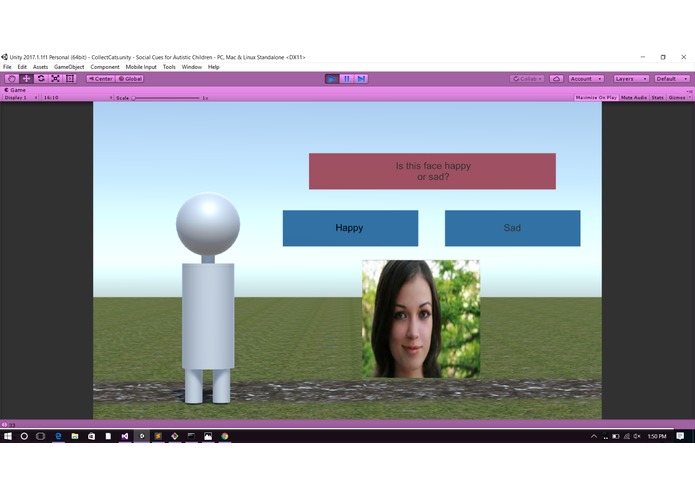Toggle Mute Audio
This screenshot has height=494, width=695.
click(x=634, y=97)
